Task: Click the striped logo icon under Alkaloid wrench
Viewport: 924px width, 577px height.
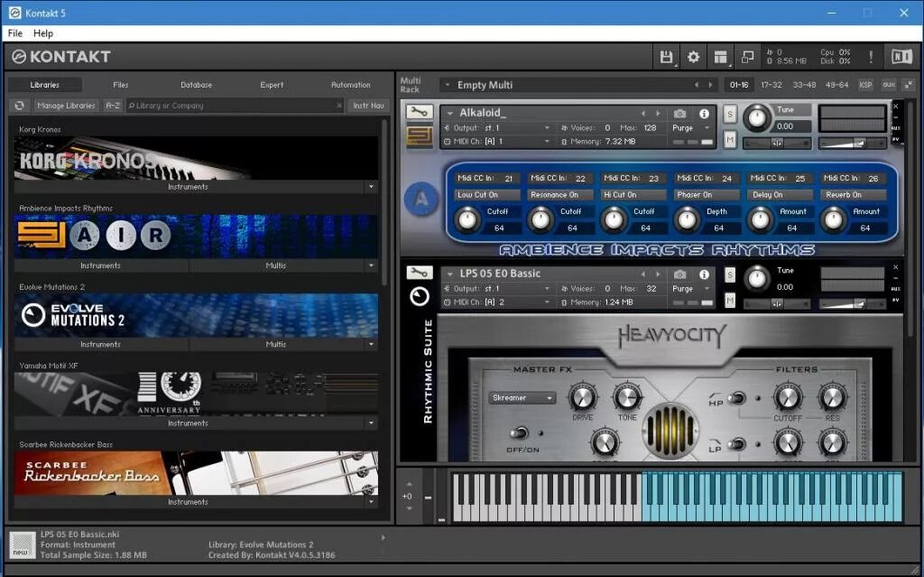Action: 419,137
